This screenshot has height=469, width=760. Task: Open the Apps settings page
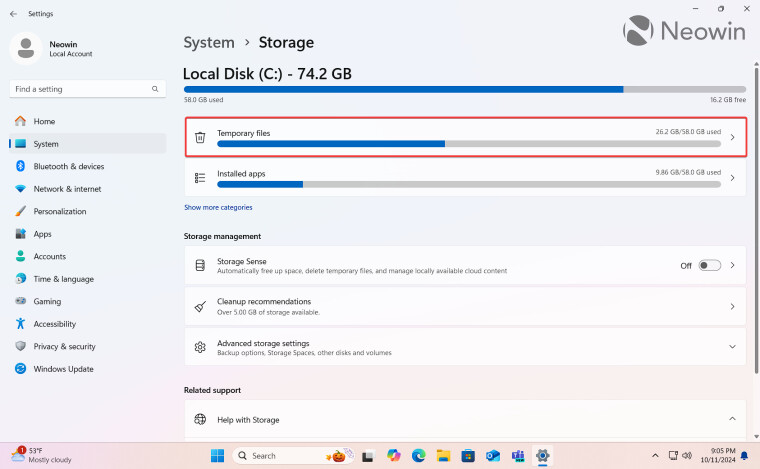pos(87,234)
